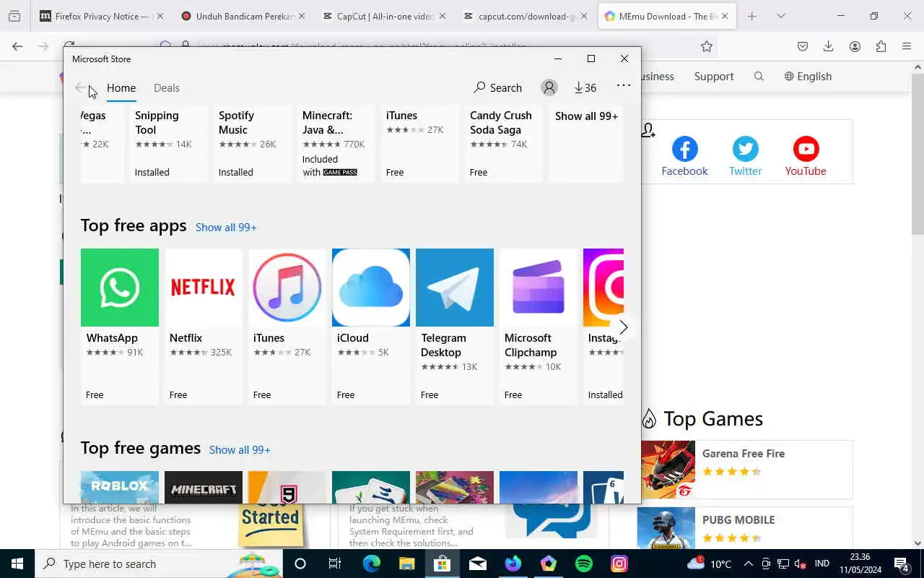This screenshot has width=924, height=578.
Task: Click Save to Pocket icon
Action: click(803, 46)
